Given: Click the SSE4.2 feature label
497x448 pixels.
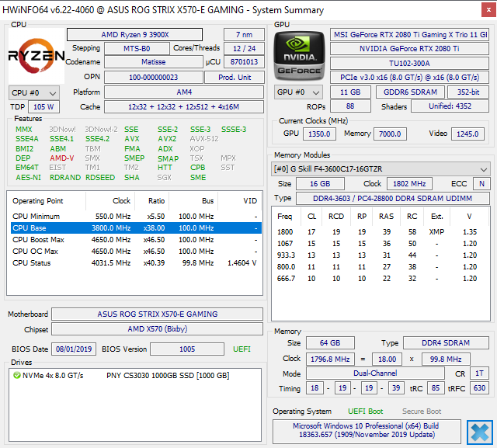Looking at the screenshot, I should tap(97, 139).
